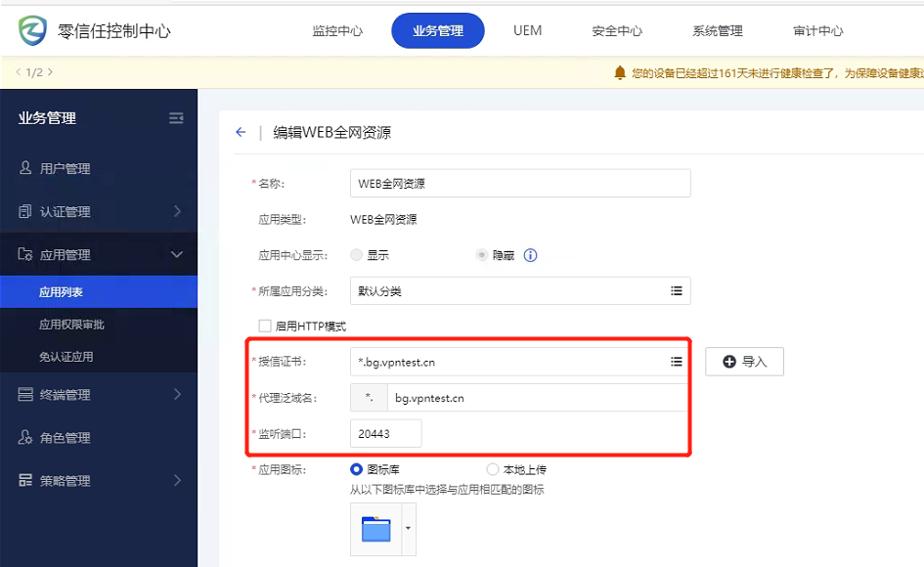This screenshot has width=924, height=567.
Task: Enable the 启用HTTP模式 checkbox
Action: coord(265,326)
